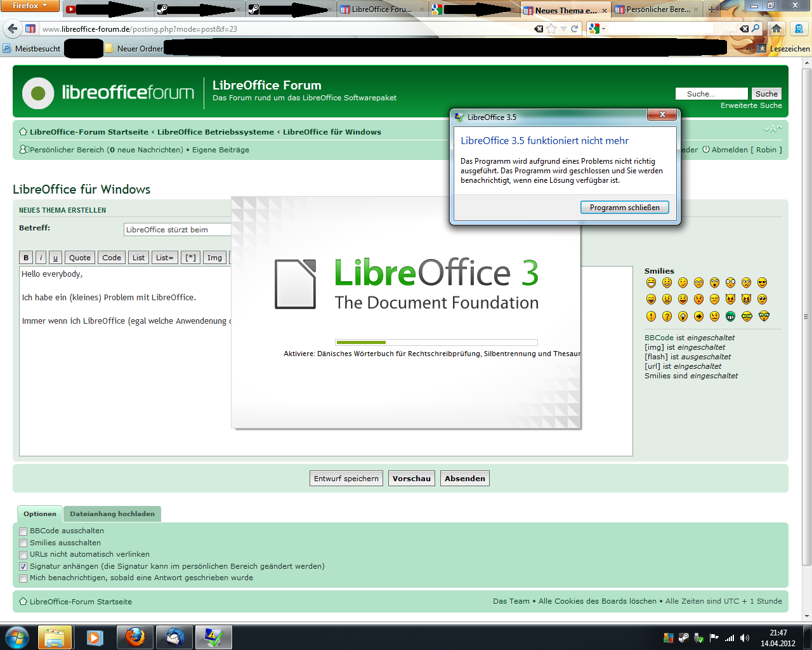Open a new browser tab

[712, 10]
